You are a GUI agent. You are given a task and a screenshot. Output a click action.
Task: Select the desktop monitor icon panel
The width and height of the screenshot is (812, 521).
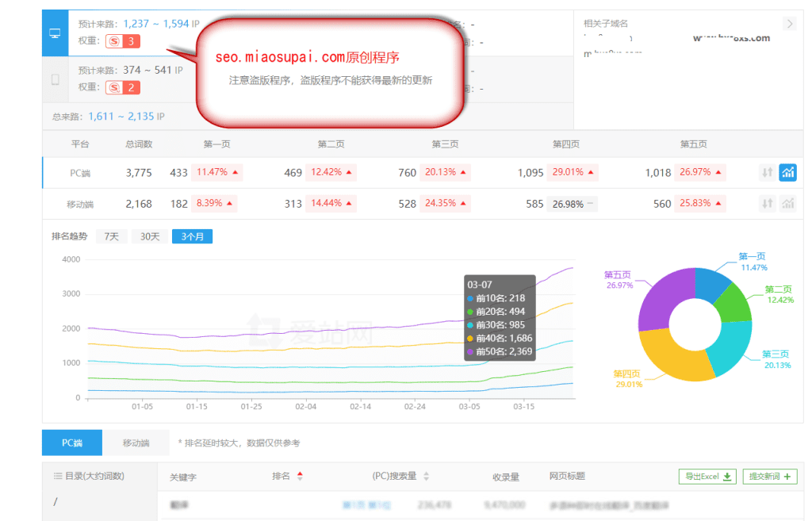click(55, 33)
